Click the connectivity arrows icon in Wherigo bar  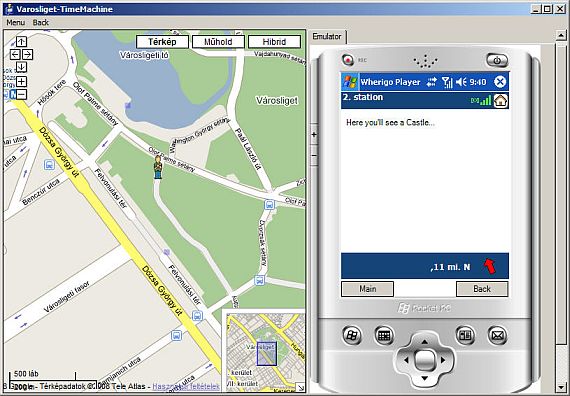click(431, 82)
